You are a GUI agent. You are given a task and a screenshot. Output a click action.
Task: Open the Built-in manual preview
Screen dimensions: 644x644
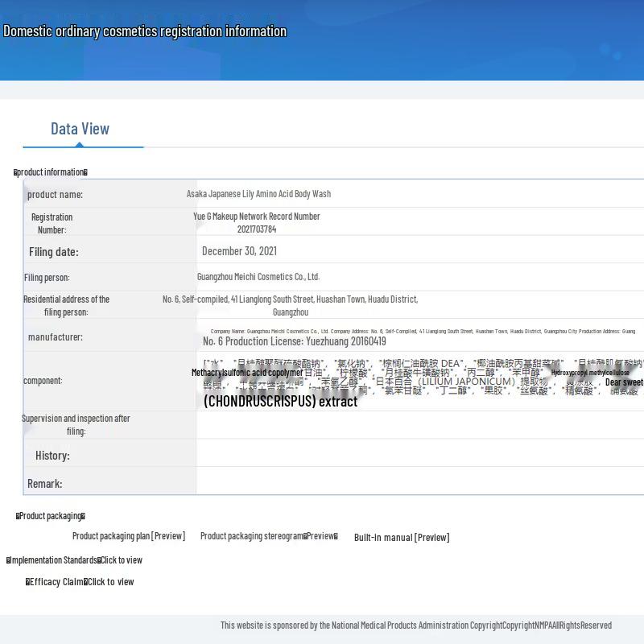point(402,538)
